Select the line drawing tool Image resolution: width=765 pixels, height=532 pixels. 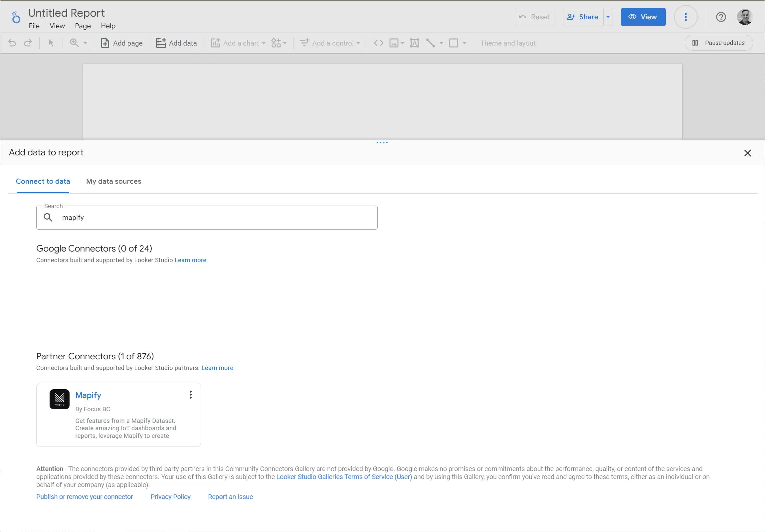[x=431, y=43]
